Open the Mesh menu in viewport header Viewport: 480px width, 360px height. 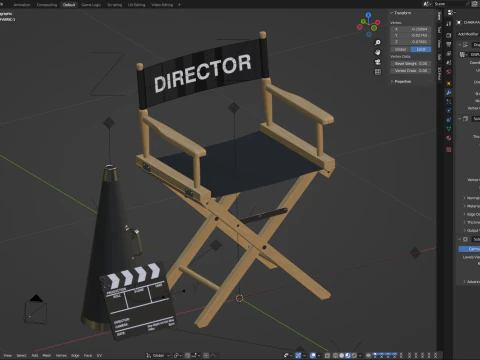[47, 355]
